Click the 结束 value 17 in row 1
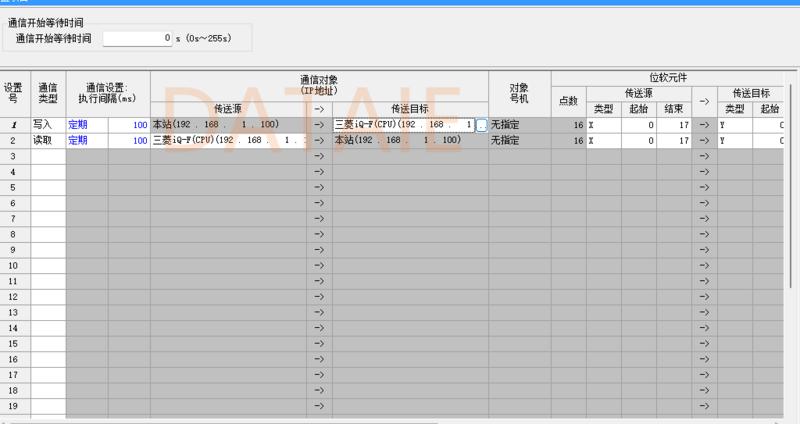This screenshot has height=424, width=800. click(674, 125)
